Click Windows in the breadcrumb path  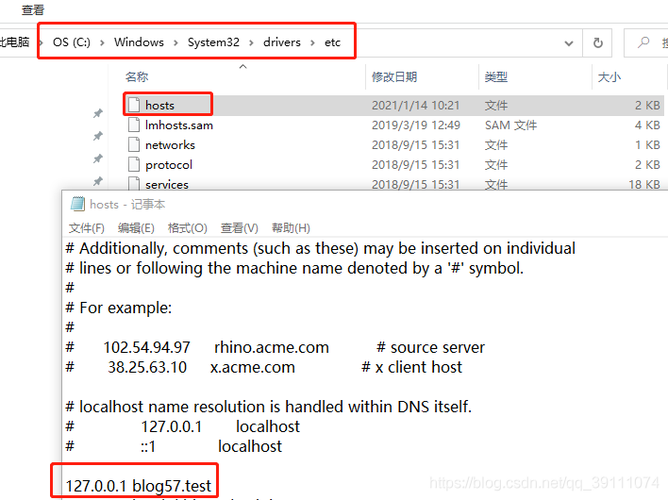coord(139,42)
